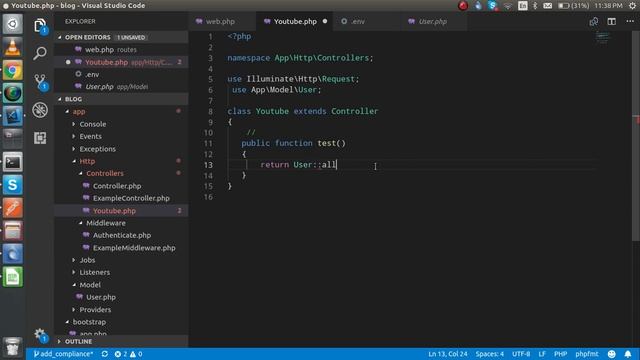
Task: Open Authenticate.php in the tree
Action: coord(122,236)
